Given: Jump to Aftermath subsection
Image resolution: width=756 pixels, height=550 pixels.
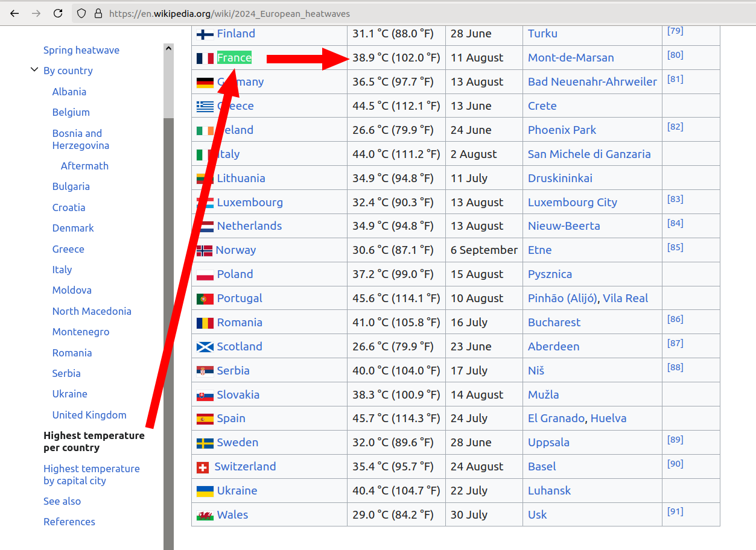Looking at the screenshot, I should pos(84,166).
